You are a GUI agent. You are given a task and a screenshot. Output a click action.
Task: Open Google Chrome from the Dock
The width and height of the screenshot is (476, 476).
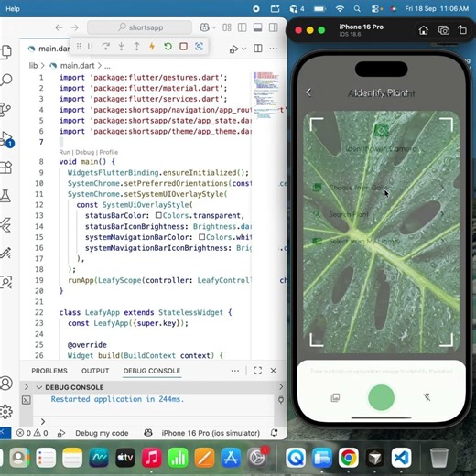coord(348,458)
